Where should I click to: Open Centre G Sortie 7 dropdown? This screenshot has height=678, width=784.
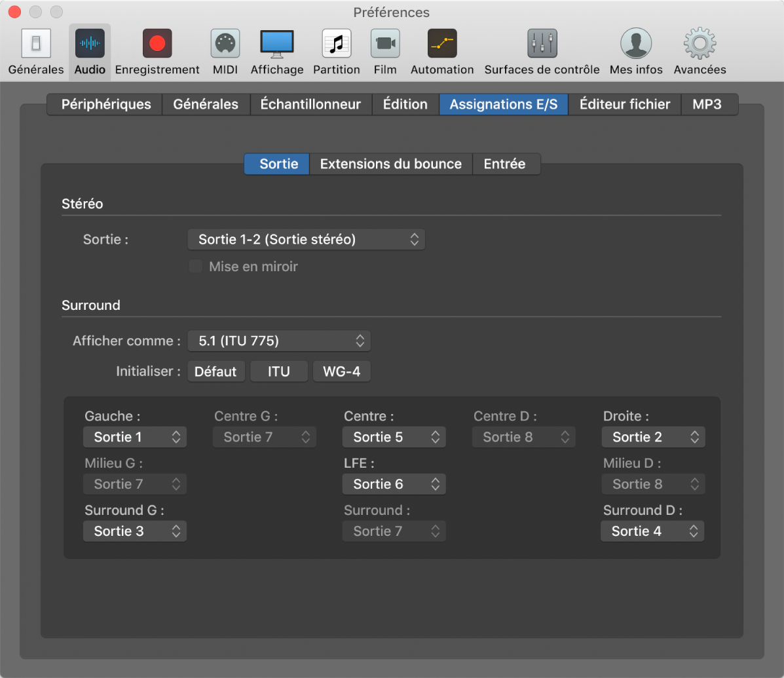pyautogui.click(x=265, y=437)
